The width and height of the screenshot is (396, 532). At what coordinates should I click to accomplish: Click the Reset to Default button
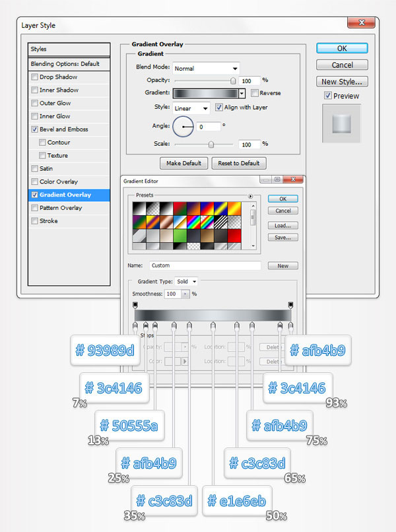(x=239, y=163)
